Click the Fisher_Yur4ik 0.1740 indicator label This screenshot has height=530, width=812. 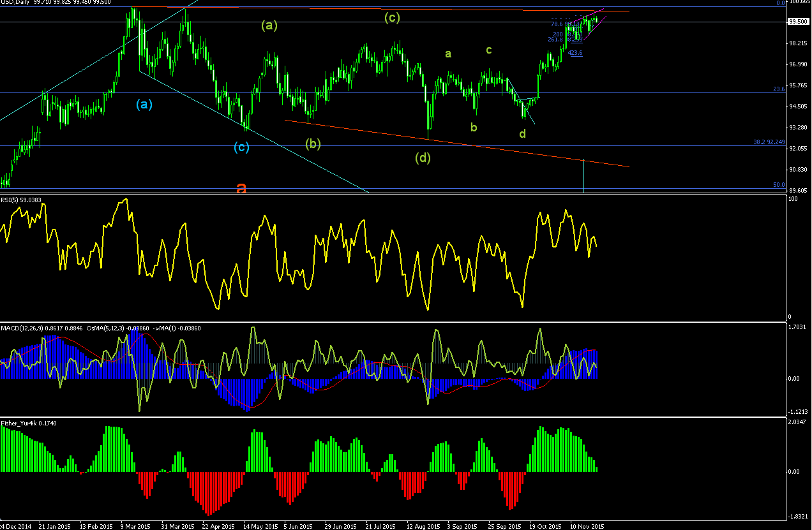pyautogui.click(x=29, y=423)
